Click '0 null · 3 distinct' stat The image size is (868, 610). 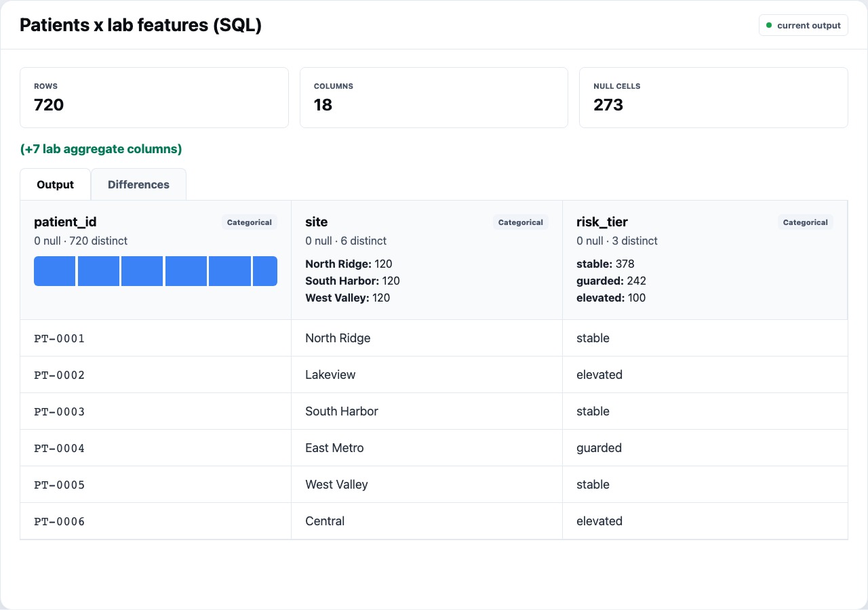[x=617, y=241]
